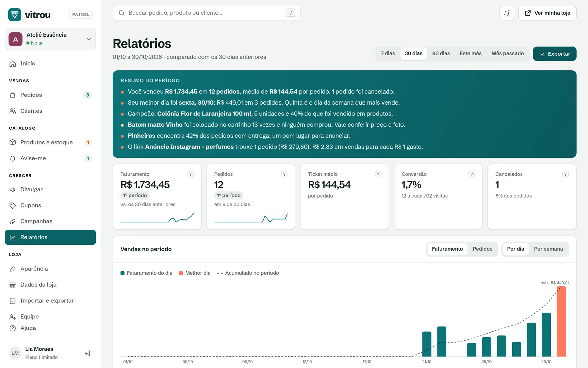Click the Clientes people icon
Screen dimensions: 588x368
point(13,111)
